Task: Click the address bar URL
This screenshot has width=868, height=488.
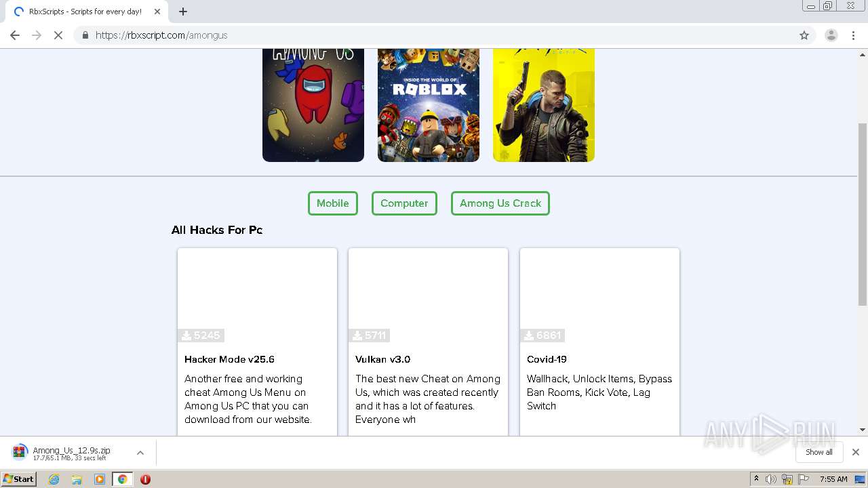Action: coord(161,35)
